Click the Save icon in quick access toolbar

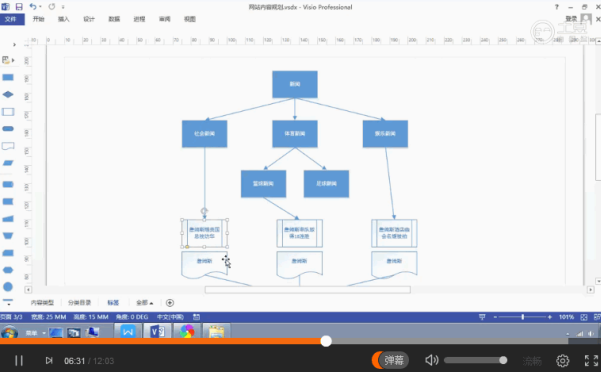[x=19, y=7]
